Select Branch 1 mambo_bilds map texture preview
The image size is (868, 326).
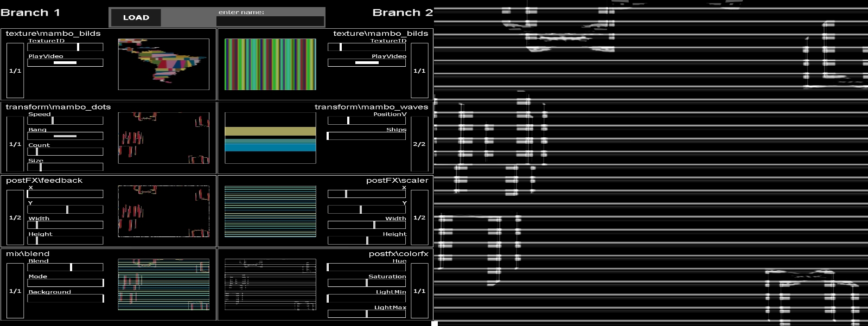click(163, 64)
